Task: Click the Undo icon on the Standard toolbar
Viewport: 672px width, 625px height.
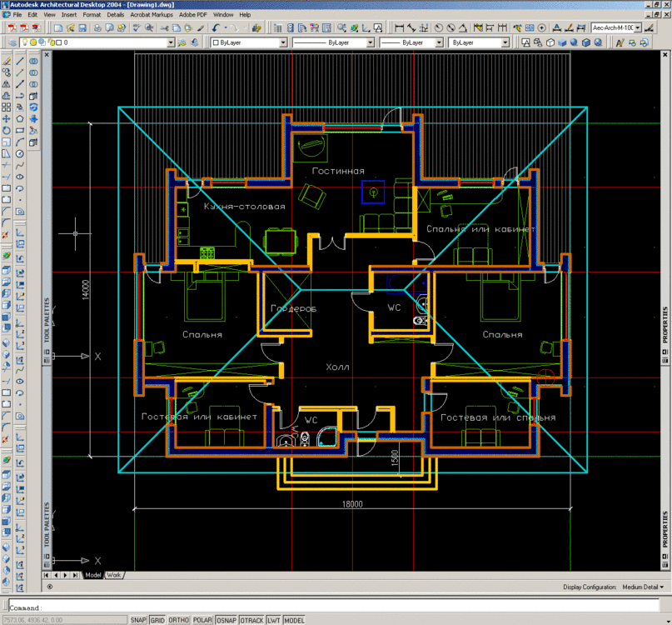Action: (x=214, y=29)
